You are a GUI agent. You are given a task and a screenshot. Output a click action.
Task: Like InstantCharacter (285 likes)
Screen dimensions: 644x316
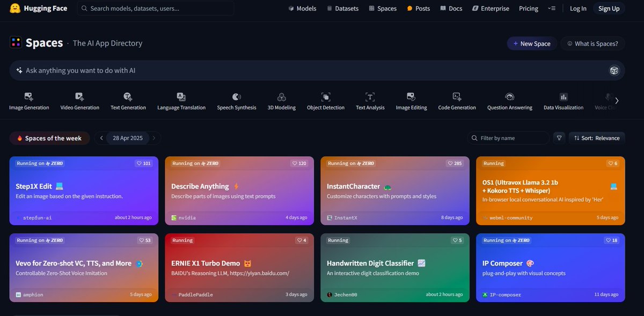coord(454,163)
